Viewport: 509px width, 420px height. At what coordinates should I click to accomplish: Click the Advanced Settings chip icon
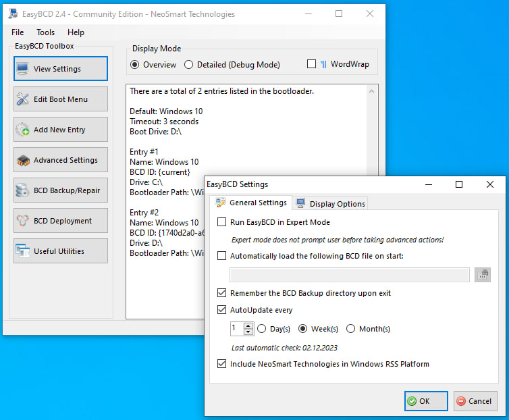(23, 160)
